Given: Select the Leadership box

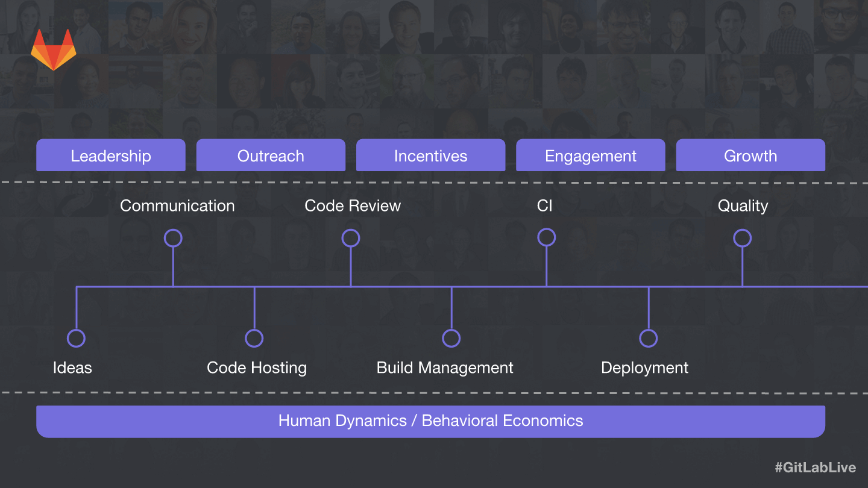Looking at the screenshot, I should (x=111, y=155).
